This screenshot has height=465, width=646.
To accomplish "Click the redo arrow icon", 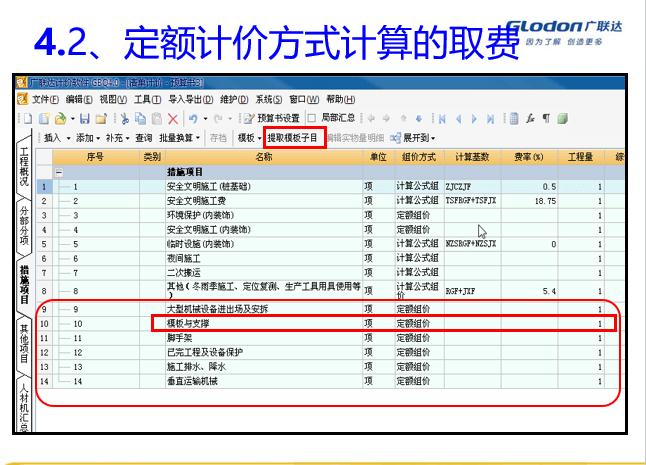I will click(x=218, y=119).
